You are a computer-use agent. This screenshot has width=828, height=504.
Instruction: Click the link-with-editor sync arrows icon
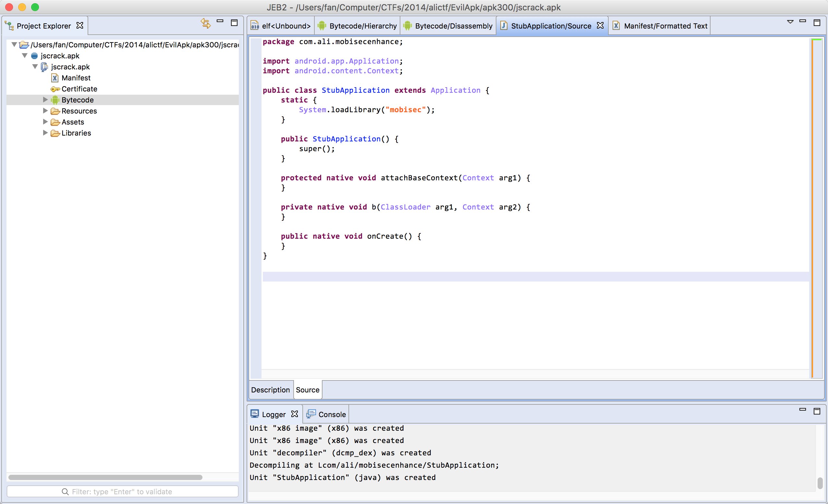(x=206, y=24)
